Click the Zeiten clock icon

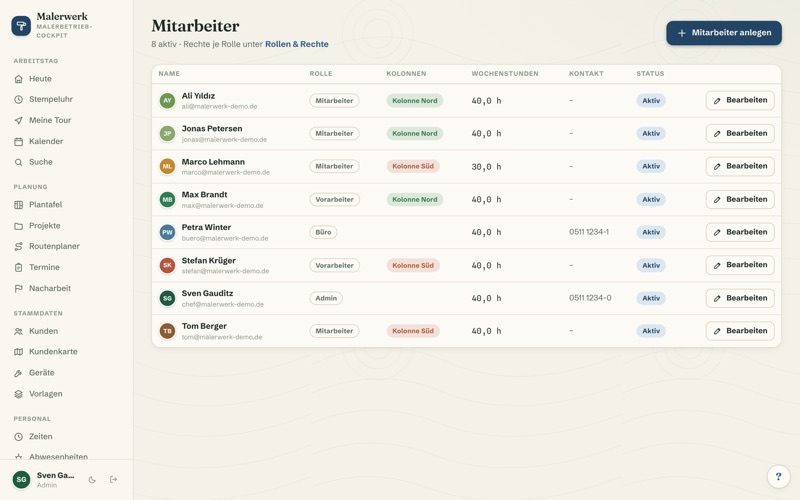coord(18,437)
